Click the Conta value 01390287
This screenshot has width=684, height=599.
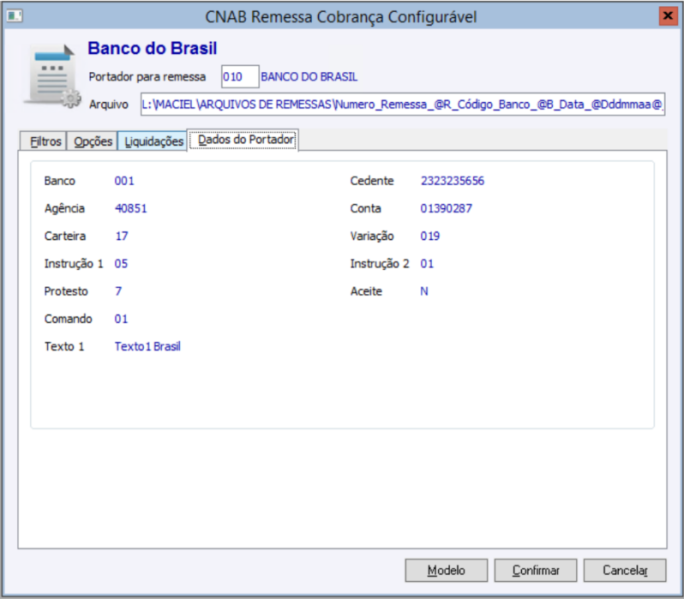tap(446, 209)
